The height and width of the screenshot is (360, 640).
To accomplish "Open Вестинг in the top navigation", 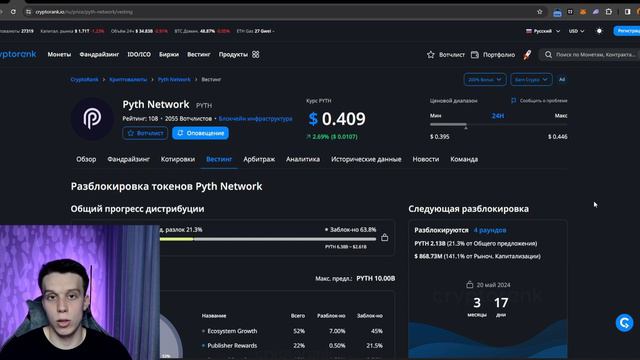I will click(x=199, y=54).
